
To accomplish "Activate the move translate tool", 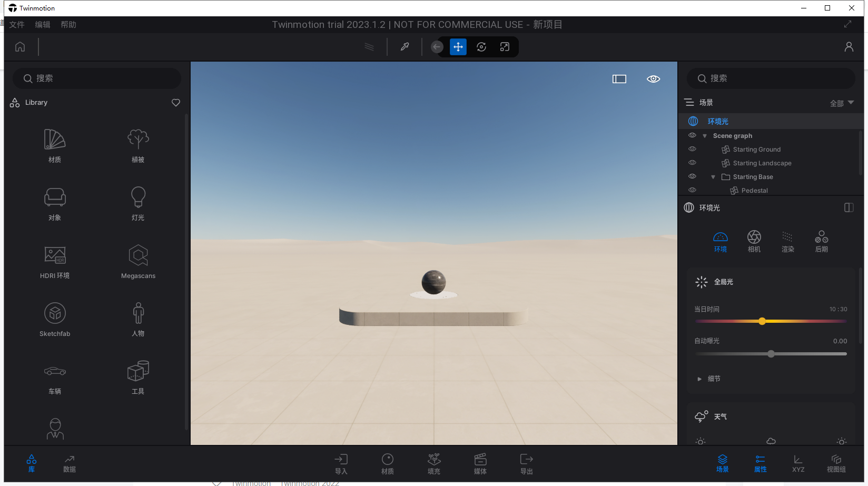I will (458, 47).
